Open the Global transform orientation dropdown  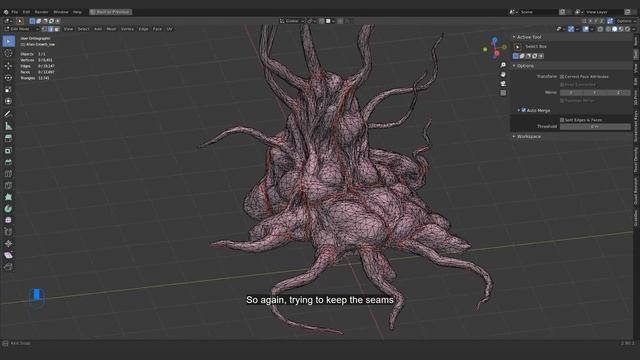tap(292, 21)
